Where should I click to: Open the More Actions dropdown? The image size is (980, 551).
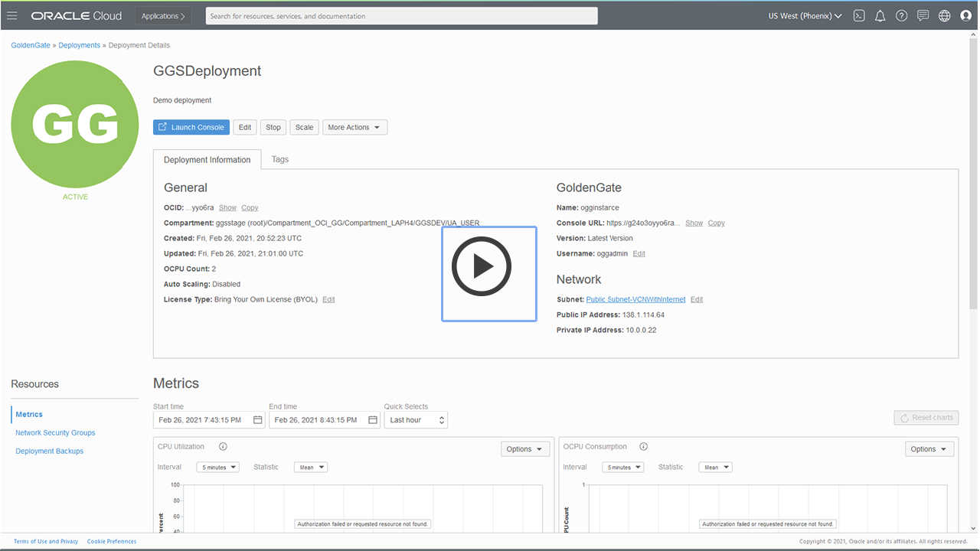pos(355,128)
